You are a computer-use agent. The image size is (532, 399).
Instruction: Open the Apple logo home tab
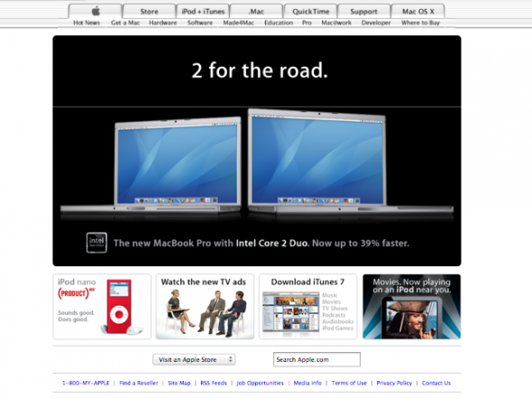(95, 11)
